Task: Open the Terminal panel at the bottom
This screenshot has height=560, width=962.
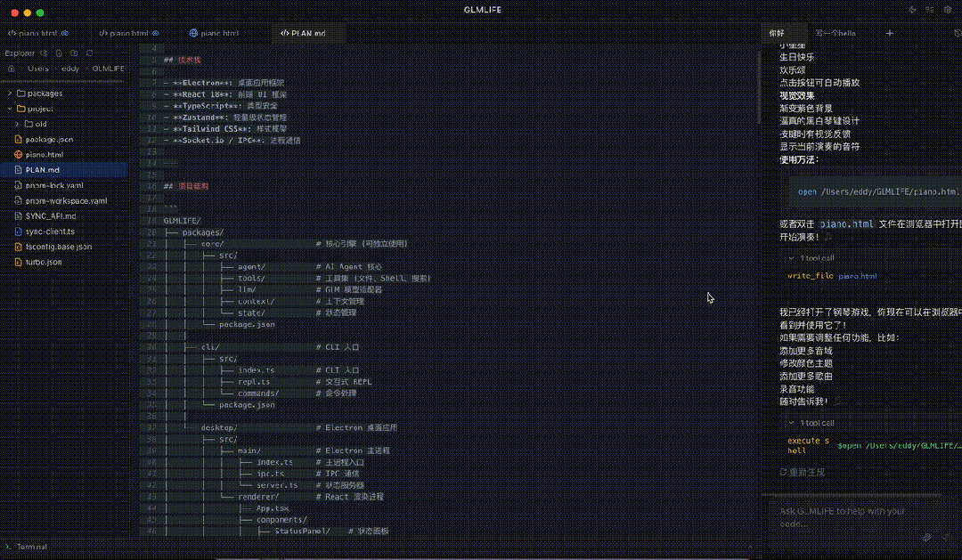Action: (30, 547)
